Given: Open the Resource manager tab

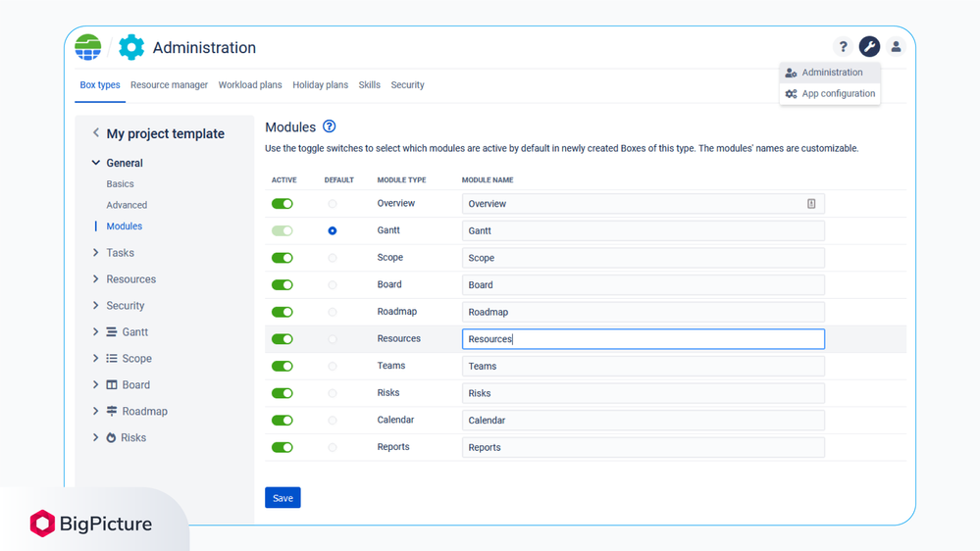Looking at the screenshot, I should [x=169, y=85].
